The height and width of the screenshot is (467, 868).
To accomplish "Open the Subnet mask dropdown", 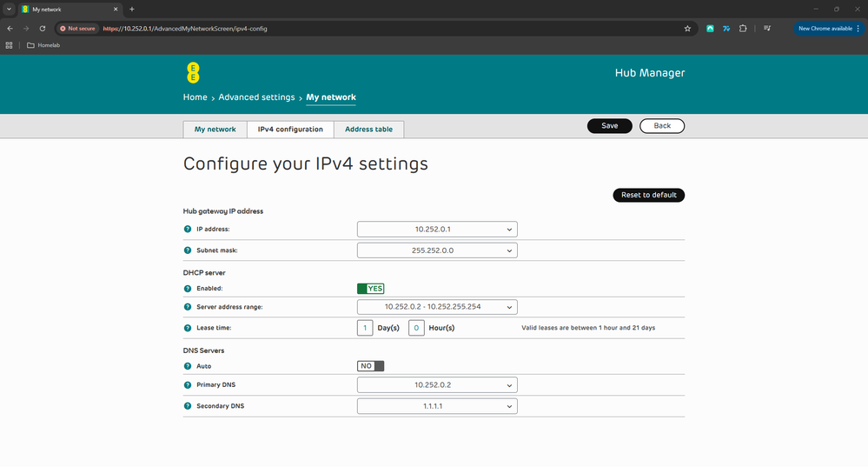I will pyautogui.click(x=437, y=250).
